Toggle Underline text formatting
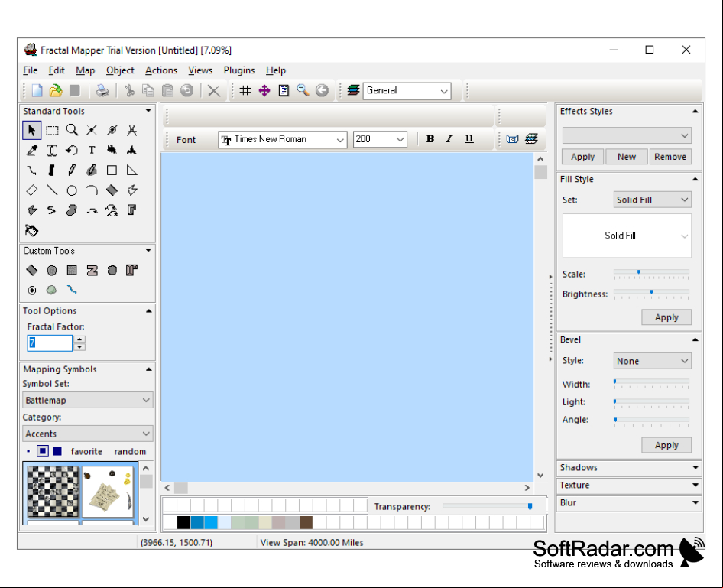 point(469,139)
